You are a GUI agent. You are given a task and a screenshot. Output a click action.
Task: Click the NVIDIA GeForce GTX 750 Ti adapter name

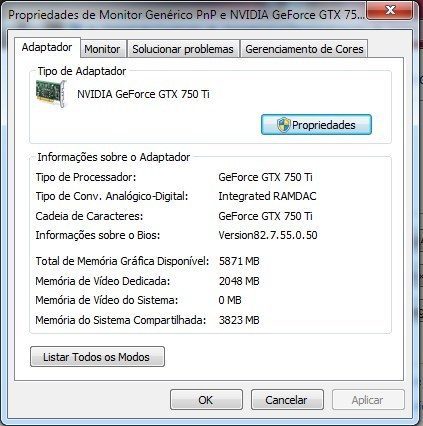click(143, 94)
